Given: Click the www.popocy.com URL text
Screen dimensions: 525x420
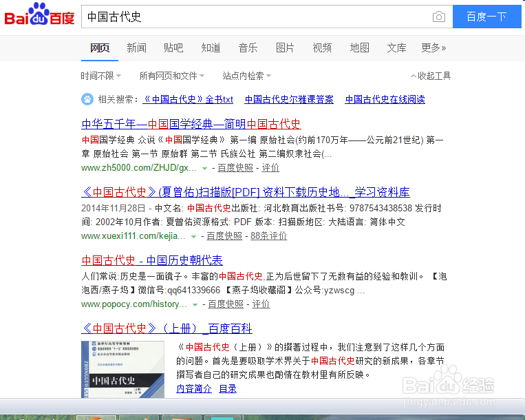Looking at the screenshot, I should click(x=134, y=304).
